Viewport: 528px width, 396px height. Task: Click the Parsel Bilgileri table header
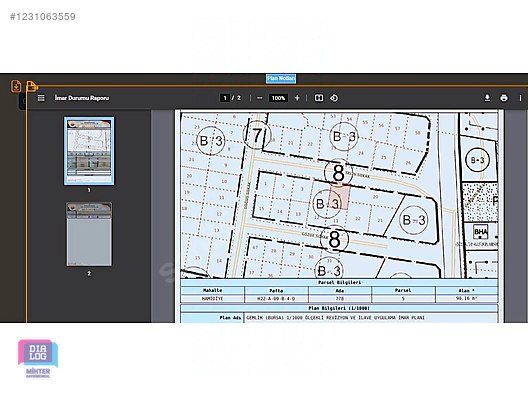[x=339, y=283]
